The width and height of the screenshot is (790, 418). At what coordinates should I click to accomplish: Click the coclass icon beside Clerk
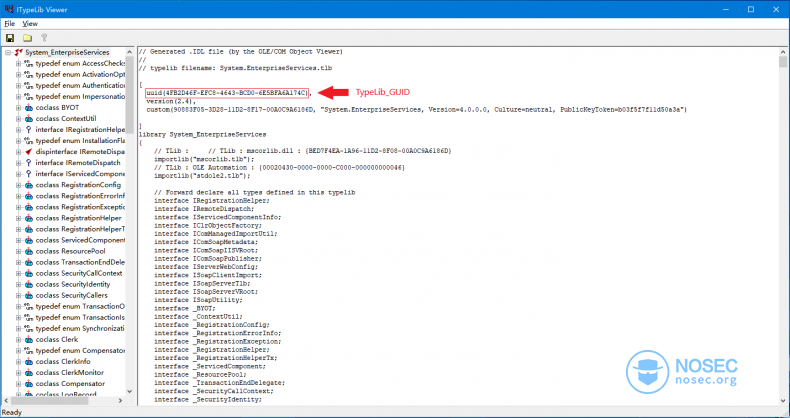click(29, 339)
